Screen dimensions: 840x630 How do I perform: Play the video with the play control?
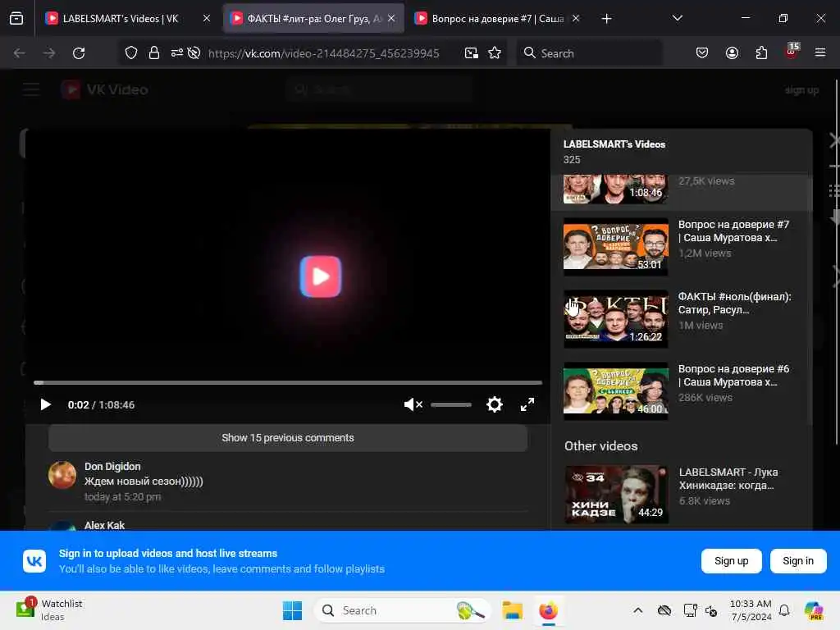click(x=46, y=404)
